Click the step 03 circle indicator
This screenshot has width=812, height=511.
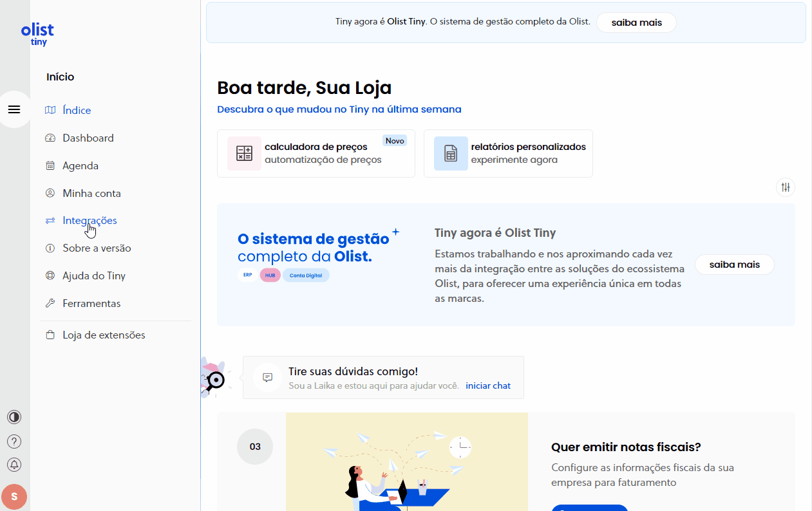pyautogui.click(x=255, y=447)
